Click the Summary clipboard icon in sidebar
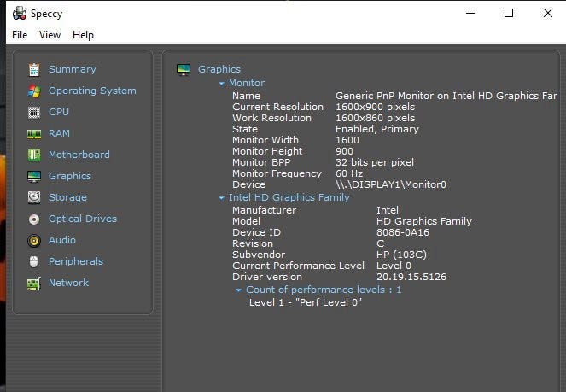566x392 pixels. [x=34, y=70]
